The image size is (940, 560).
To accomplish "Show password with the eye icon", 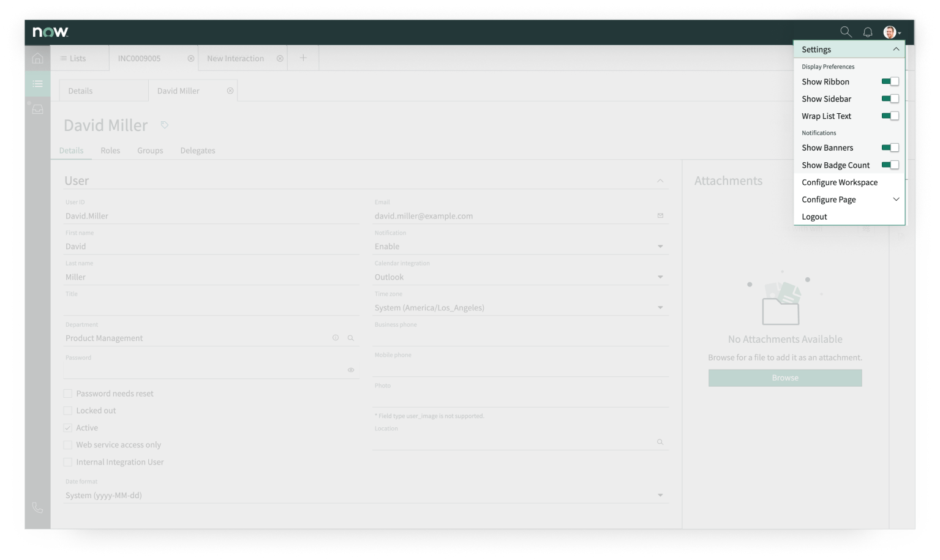I will click(351, 370).
